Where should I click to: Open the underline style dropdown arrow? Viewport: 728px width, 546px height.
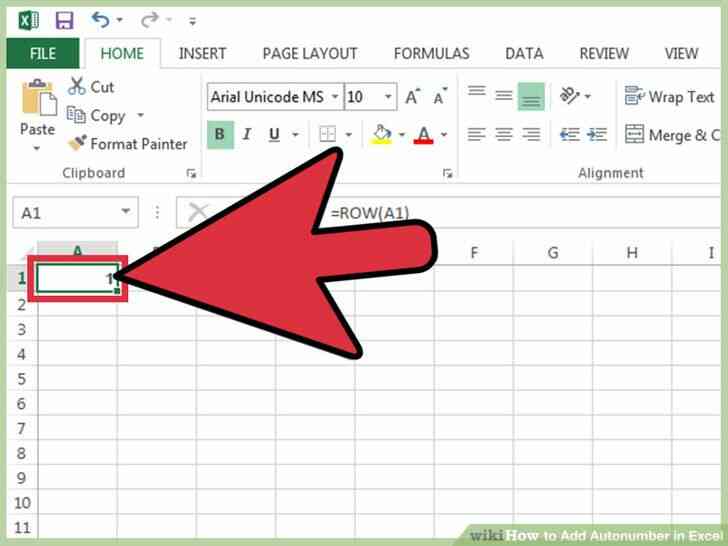pyautogui.click(x=295, y=135)
